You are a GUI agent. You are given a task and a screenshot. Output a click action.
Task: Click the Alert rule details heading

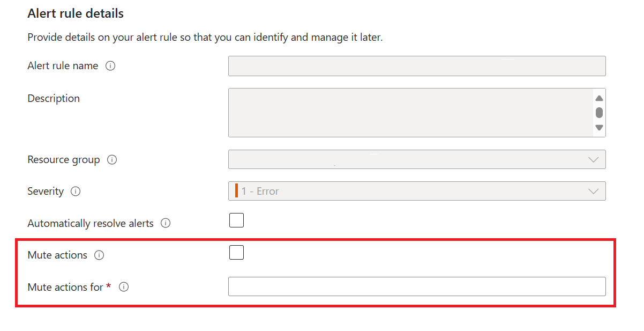76,13
